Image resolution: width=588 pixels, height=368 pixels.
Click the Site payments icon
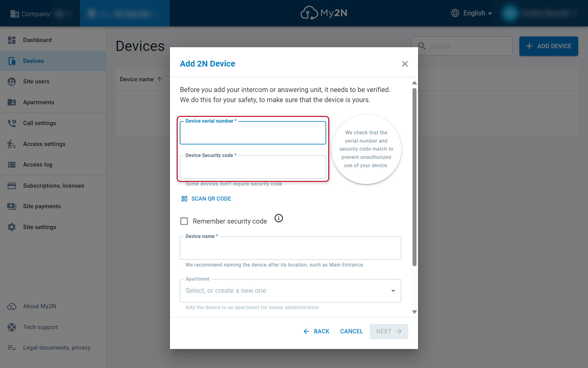coord(12,206)
